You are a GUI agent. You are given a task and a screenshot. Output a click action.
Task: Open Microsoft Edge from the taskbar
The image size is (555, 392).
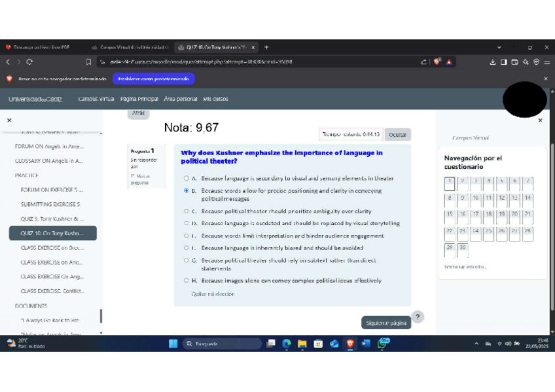click(287, 344)
